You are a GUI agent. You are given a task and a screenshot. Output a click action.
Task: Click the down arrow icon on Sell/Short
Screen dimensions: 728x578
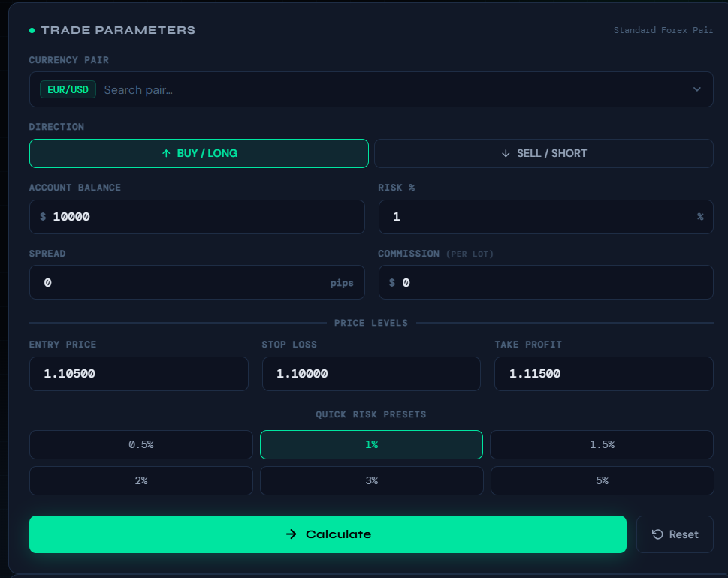[506, 153]
